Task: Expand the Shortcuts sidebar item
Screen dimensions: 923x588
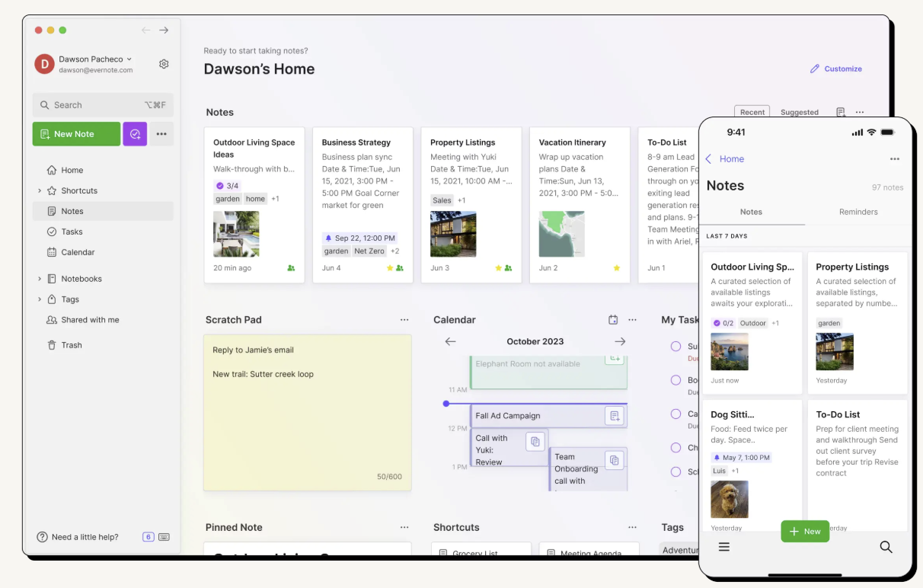Action: point(40,190)
